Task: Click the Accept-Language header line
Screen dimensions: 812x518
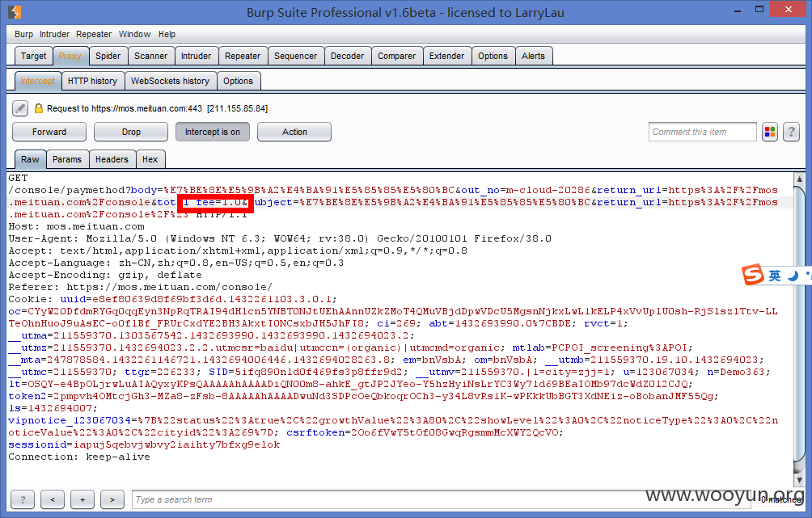Action: coord(176,263)
